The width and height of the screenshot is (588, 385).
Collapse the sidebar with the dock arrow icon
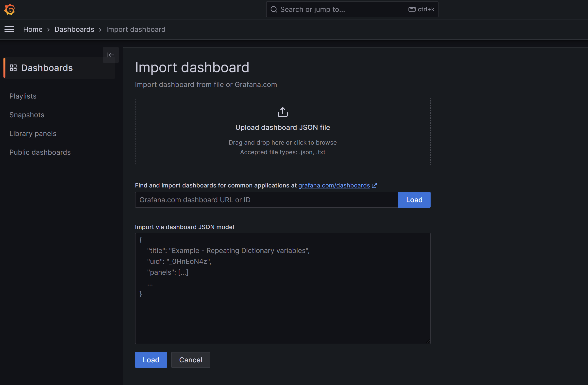pos(111,55)
